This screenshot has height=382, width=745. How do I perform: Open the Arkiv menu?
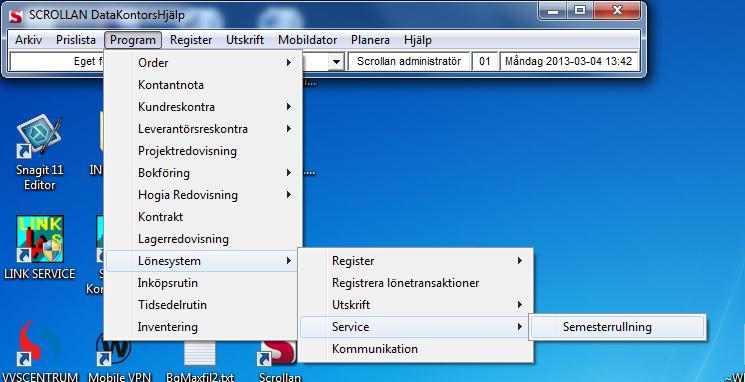[29, 40]
